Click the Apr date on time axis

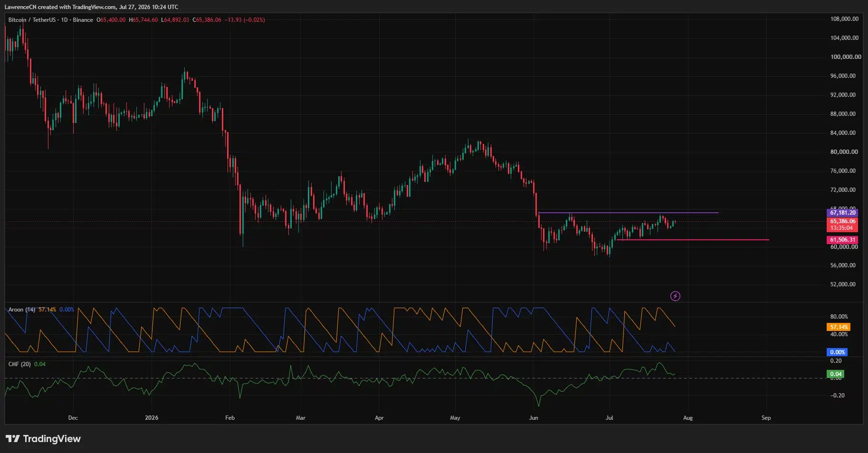pyautogui.click(x=379, y=418)
